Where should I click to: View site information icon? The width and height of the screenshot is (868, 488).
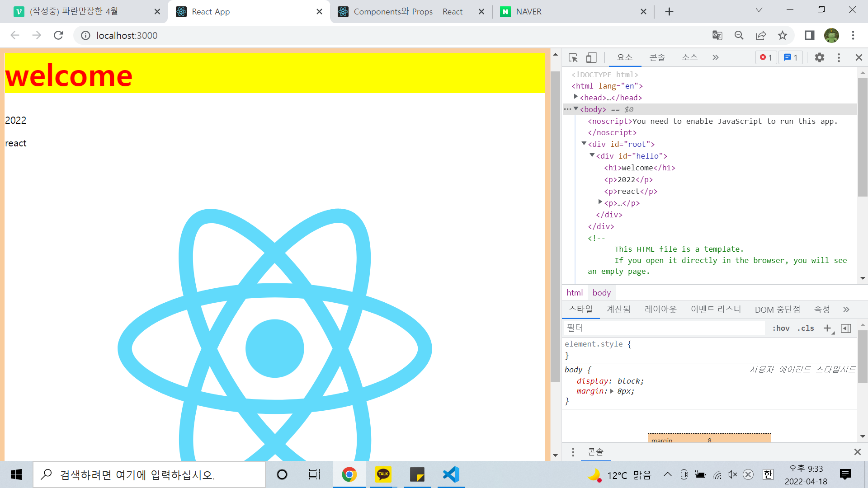point(85,35)
